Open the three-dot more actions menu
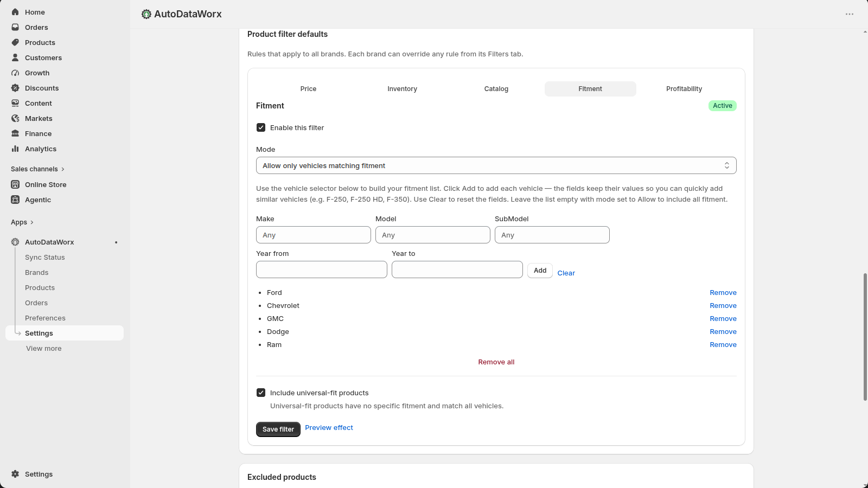Image resolution: width=868 pixels, height=488 pixels. pyautogui.click(x=850, y=14)
